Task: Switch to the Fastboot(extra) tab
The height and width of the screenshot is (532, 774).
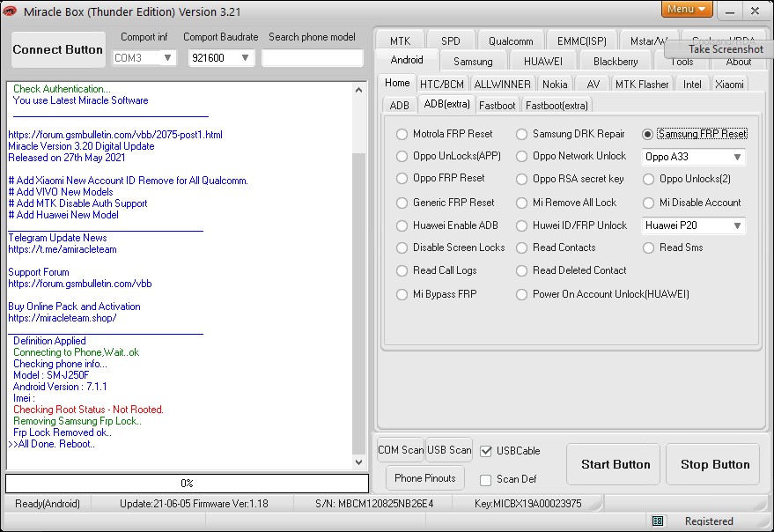Action: tap(557, 105)
